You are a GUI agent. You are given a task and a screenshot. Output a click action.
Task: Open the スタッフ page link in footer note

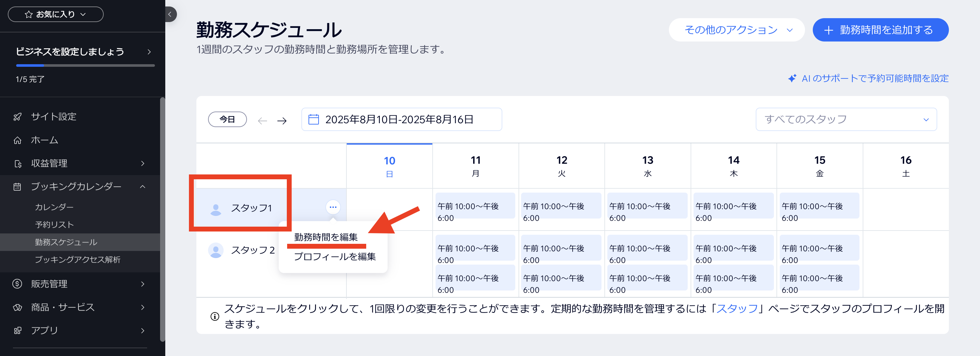tap(737, 309)
